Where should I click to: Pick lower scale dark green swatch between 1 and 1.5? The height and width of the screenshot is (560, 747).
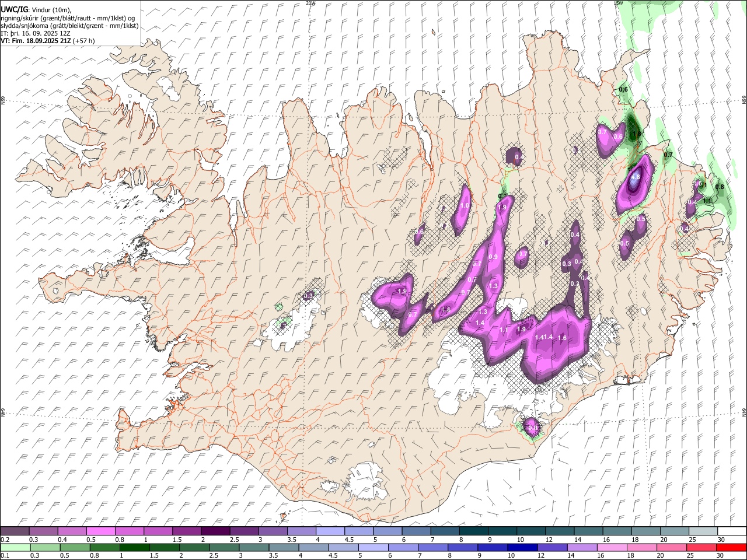tap(135, 547)
